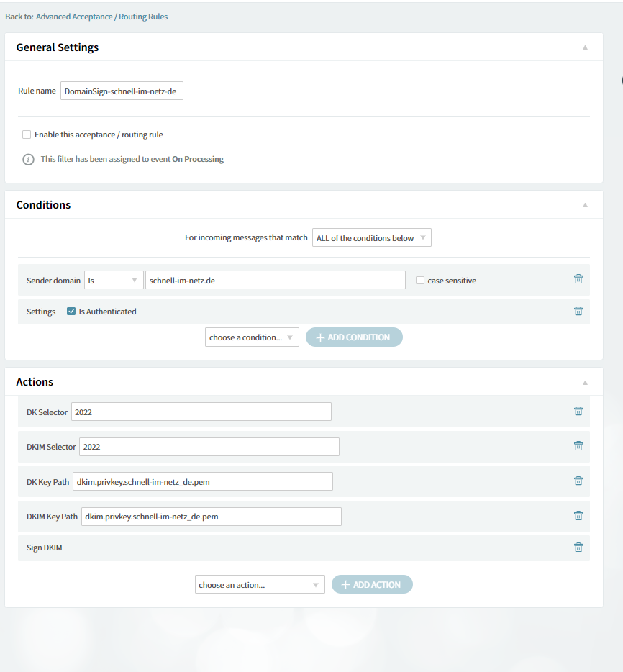Click the Add Condition button
The width and height of the screenshot is (623, 672).
pos(354,337)
